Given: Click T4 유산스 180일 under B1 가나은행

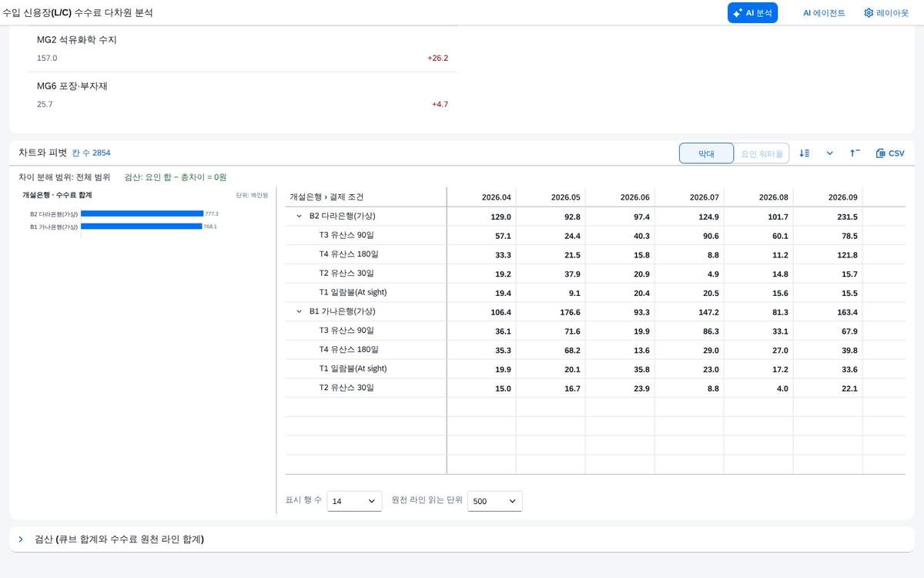Looking at the screenshot, I should pyautogui.click(x=349, y=350).
